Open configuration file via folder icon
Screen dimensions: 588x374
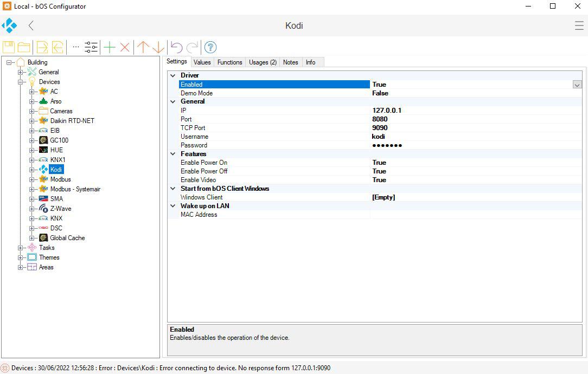[24, 47]
